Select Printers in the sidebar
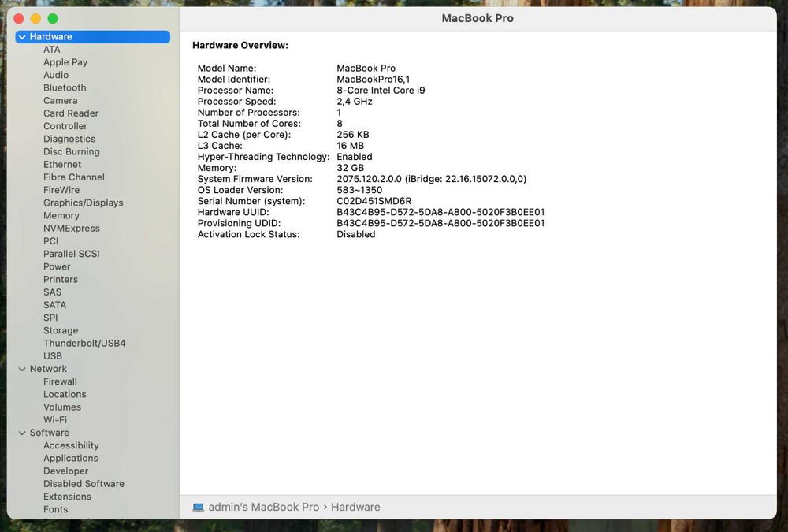 point(61,280)
